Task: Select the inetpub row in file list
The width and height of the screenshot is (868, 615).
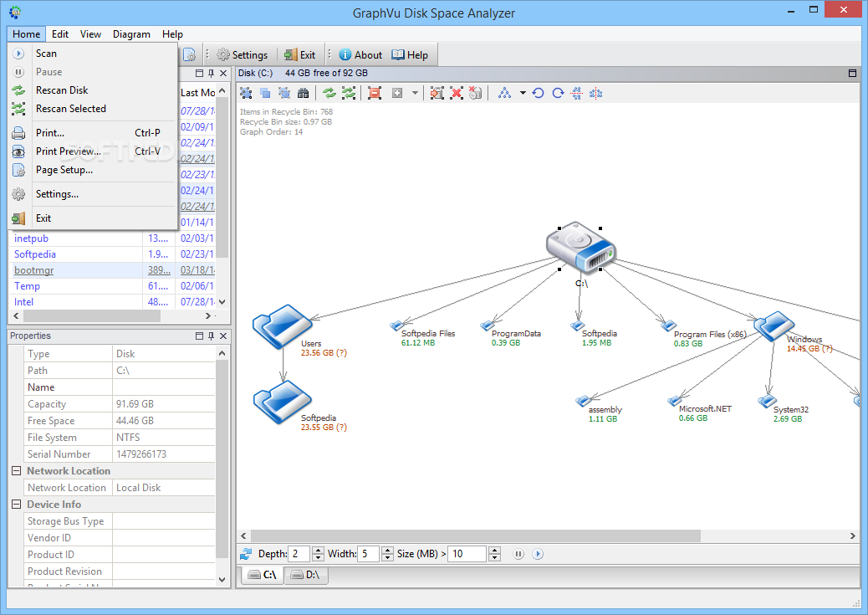Action: click(113, 238)
